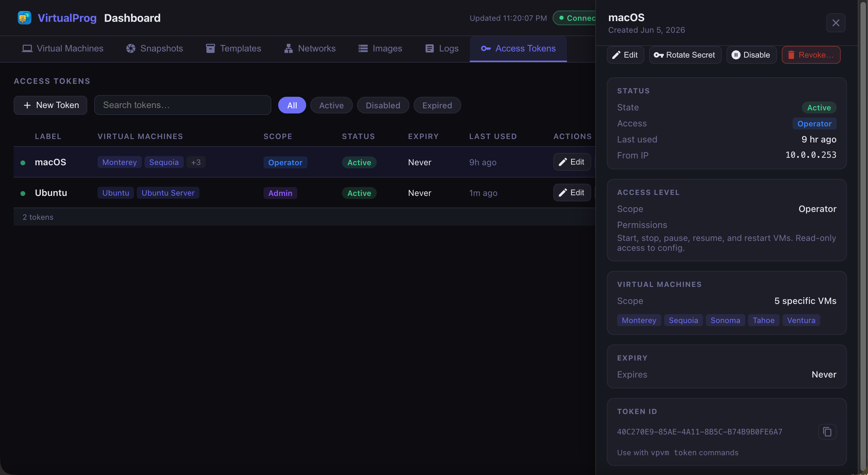Click the token ID string
This screenshot has height=475, width=868.
click(700, 432)
